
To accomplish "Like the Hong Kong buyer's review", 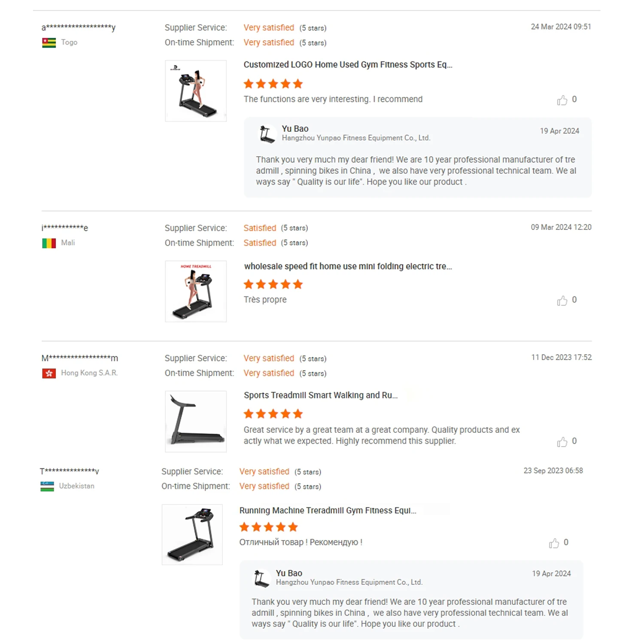I will 562,442.
